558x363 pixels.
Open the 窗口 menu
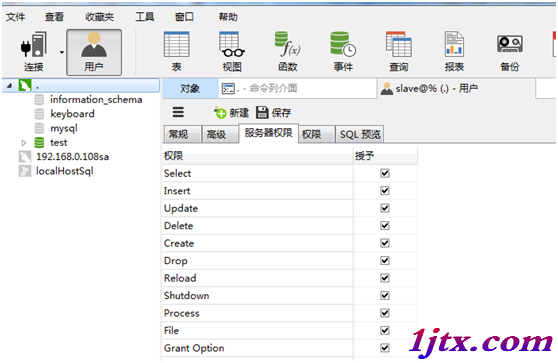click(184, 17)
